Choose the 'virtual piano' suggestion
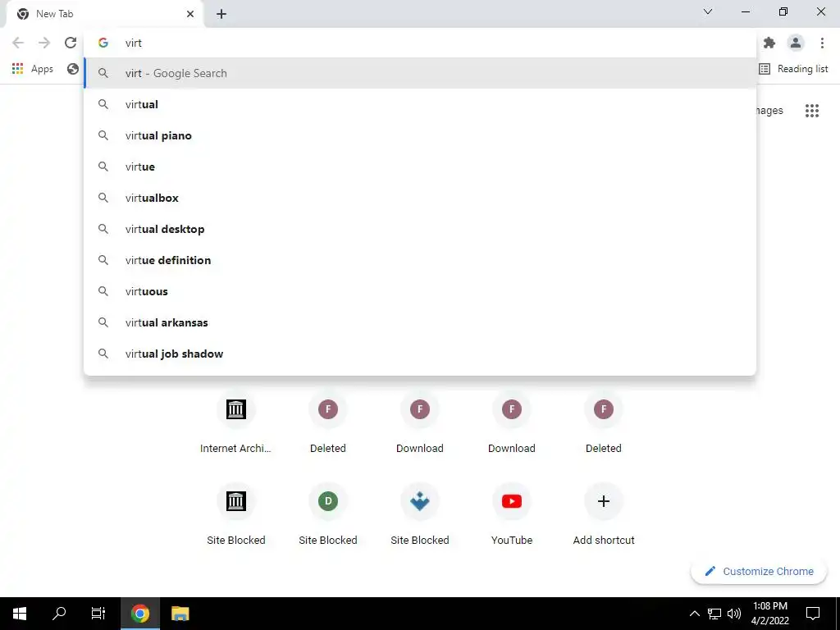This screenshot has width=840, height=630. (420, 135)
